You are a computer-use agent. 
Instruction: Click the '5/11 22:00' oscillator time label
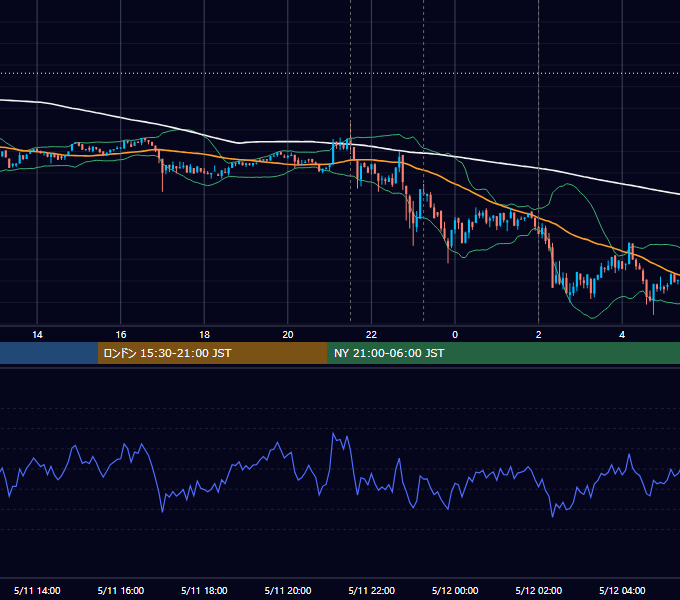[371, 590]
